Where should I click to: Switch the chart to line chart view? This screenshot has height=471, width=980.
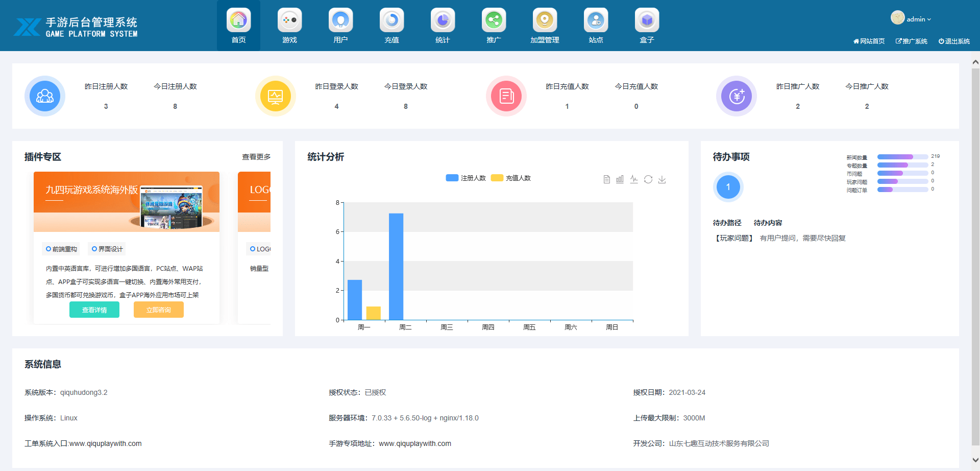point(634,179)
